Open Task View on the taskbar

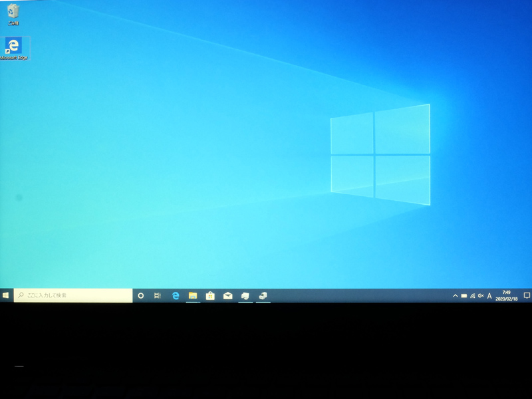click(x=158, y=296)
